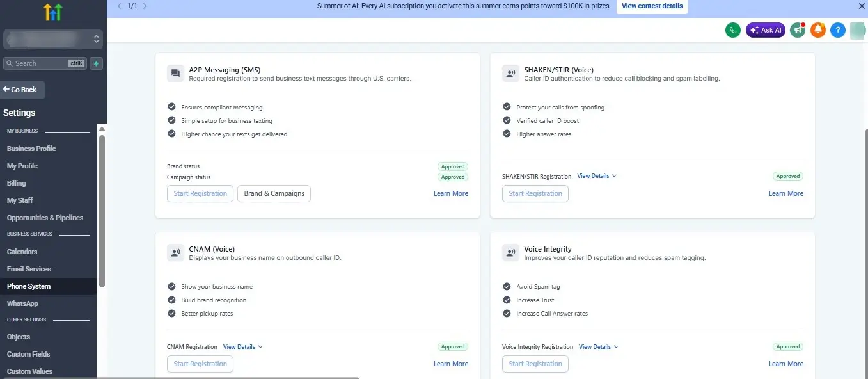Open the blue help question mark icon
This screenshot has height=379, width=868.
[x=838, y=30]
